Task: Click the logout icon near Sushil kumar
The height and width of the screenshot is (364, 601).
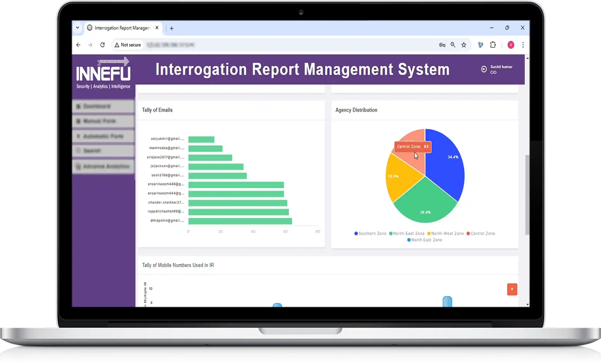Action: pyautogui.click(x=484, y=69)
